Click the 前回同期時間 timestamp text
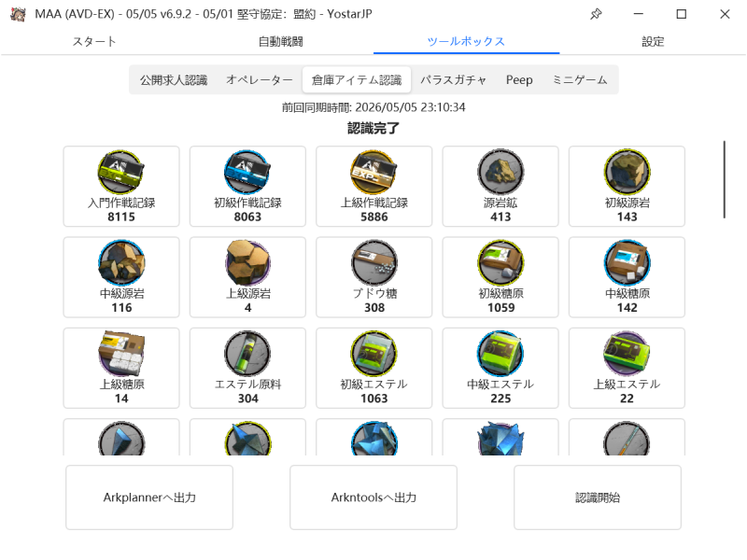Screen dimensions: 747x560 coord(373,107)
